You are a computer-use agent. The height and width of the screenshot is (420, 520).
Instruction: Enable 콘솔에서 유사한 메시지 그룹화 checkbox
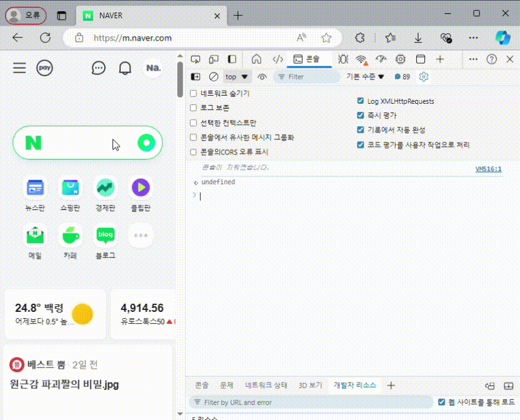(x=193, y=137)
